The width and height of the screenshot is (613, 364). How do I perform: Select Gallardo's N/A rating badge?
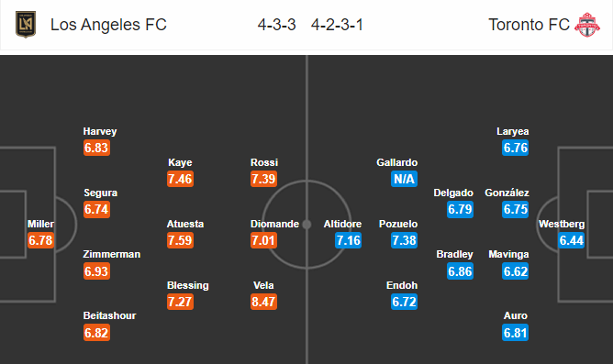(405, 179)
